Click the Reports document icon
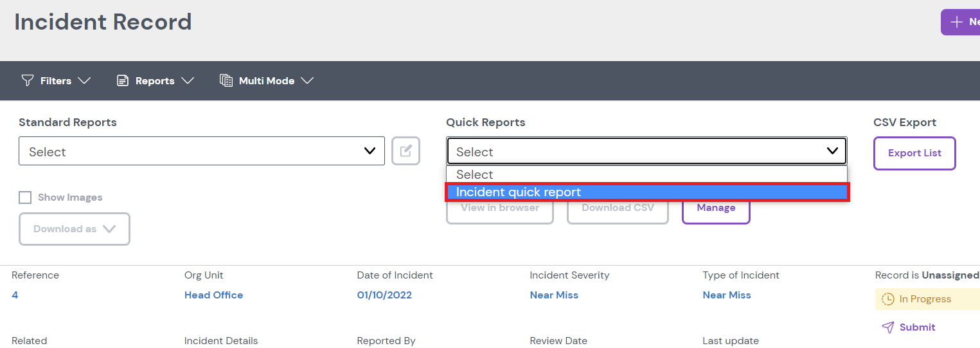 click(122, 80)
